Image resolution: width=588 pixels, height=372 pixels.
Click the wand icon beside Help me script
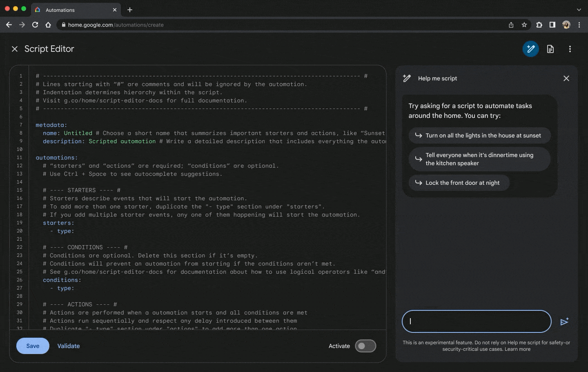[407, 78]
